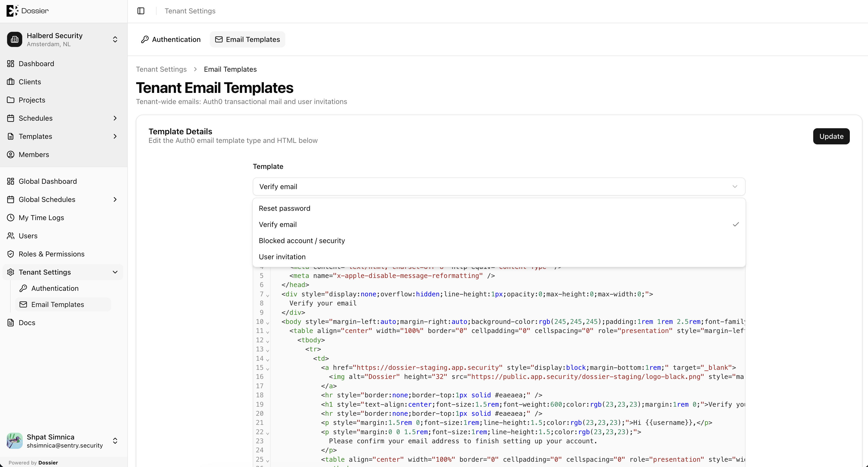Click the Roles & Permissions shield icon
The height and width of the screenshot is (467, 868).
tap(11, 254)
